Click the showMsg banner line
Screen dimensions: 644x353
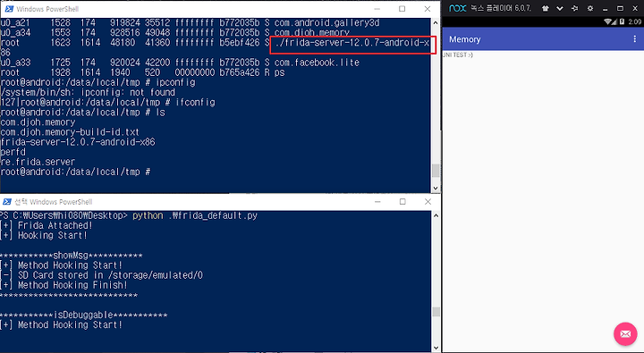[71, 256]
